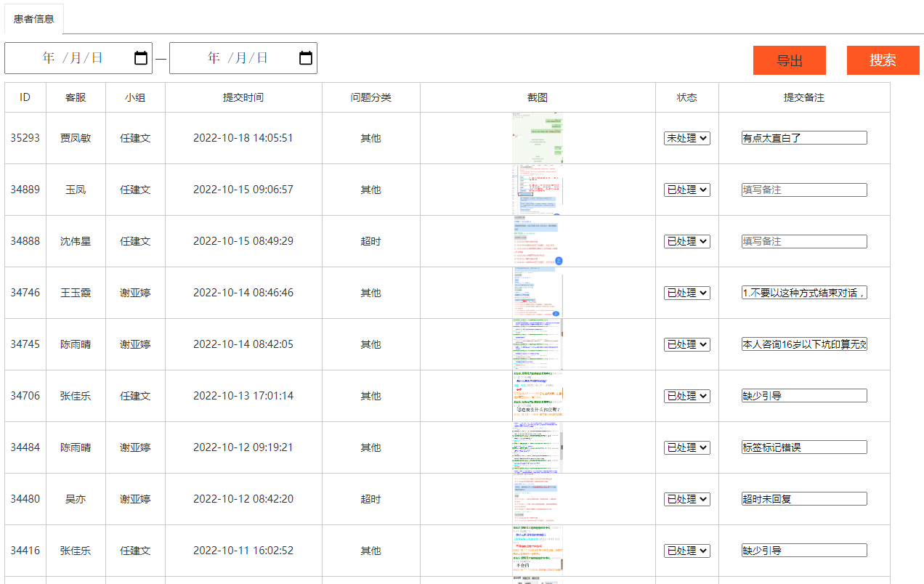The width and height of the screenshot is (924, 584).
Task: Click the 导出 export button
Action: pyautogui.click(x=789, y=60)
